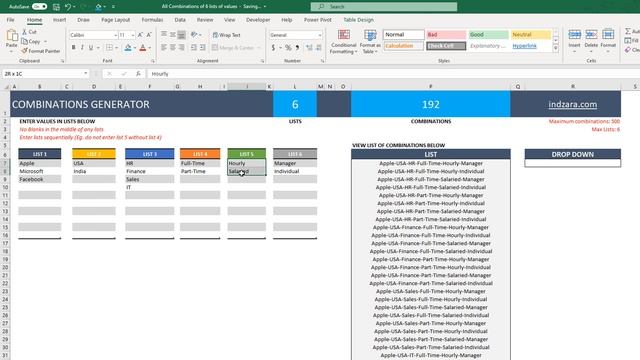Click the Bottom Align icon
This screenshot has width=640, height=360.
click(x=182, y=35)
